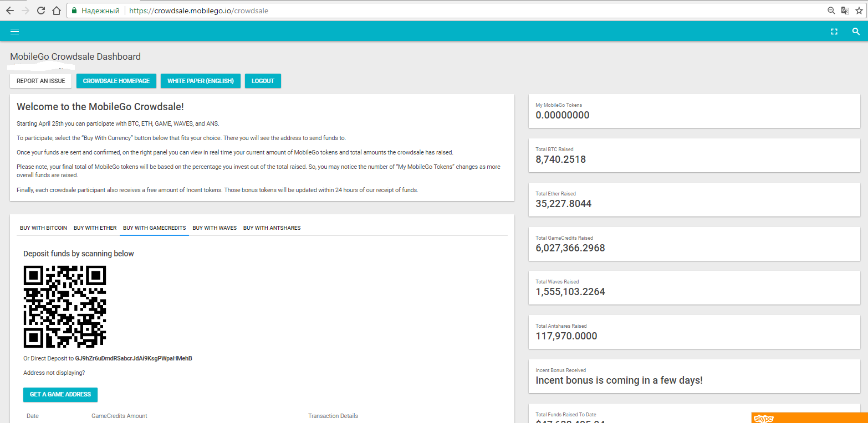This screenshot has width=868, height=423.
Task: Go back with the browser back arrow
Action: [x=9, y=11]
